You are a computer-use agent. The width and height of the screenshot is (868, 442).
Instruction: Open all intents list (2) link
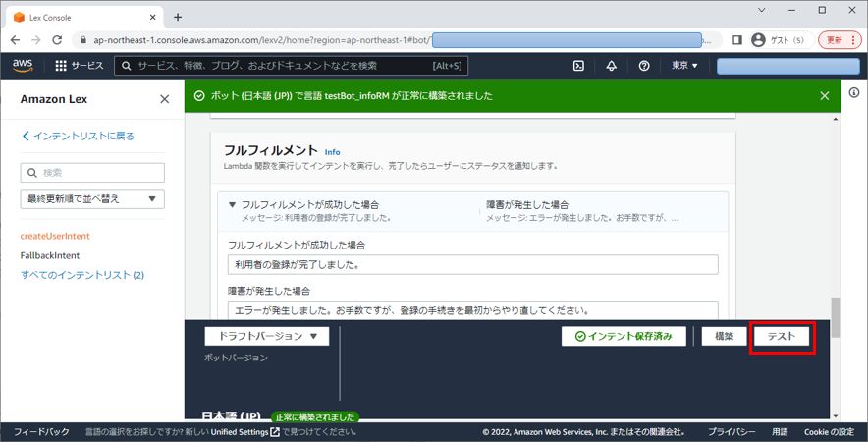pyautogui.click(x=82, y=275)
